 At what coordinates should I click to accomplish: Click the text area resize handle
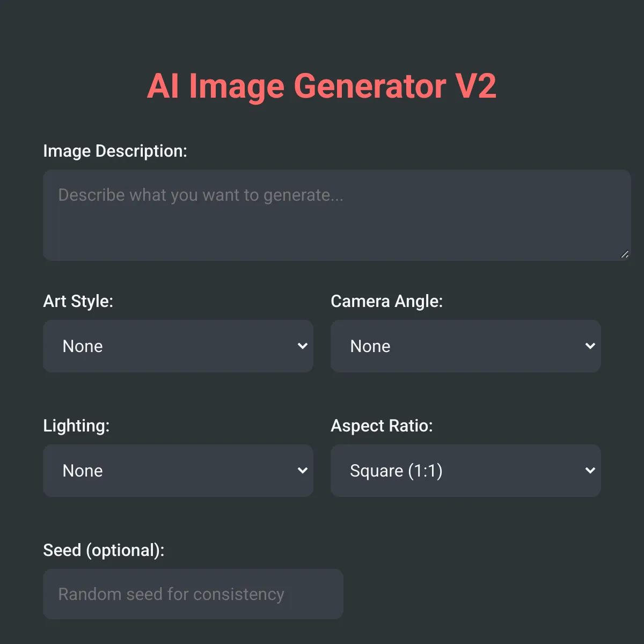coord(625,254)
